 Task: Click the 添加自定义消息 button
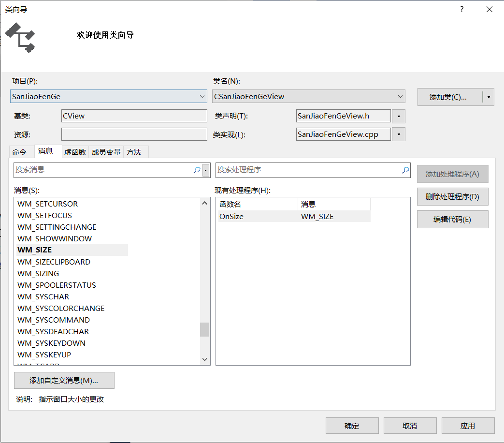coord(64,381)
